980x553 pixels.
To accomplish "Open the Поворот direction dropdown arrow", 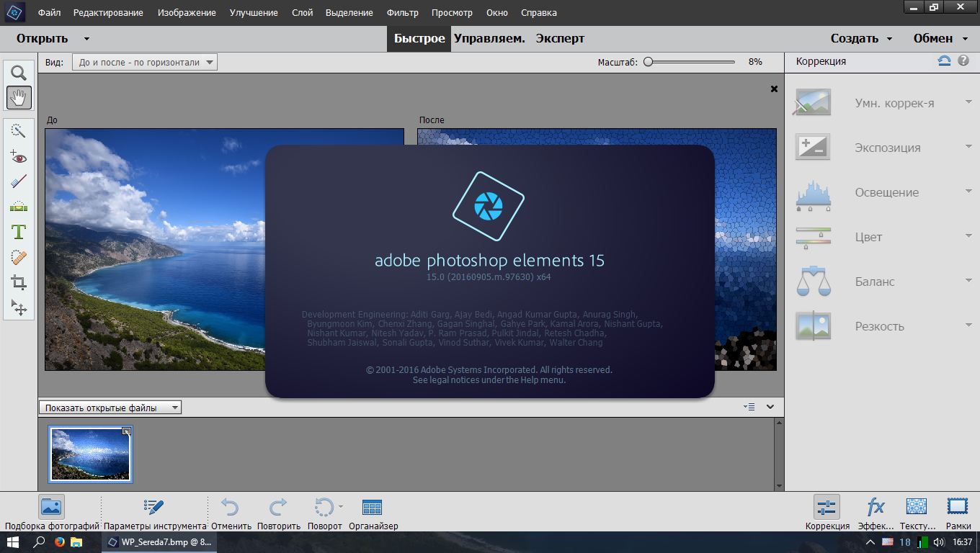I will click(340, 505).
